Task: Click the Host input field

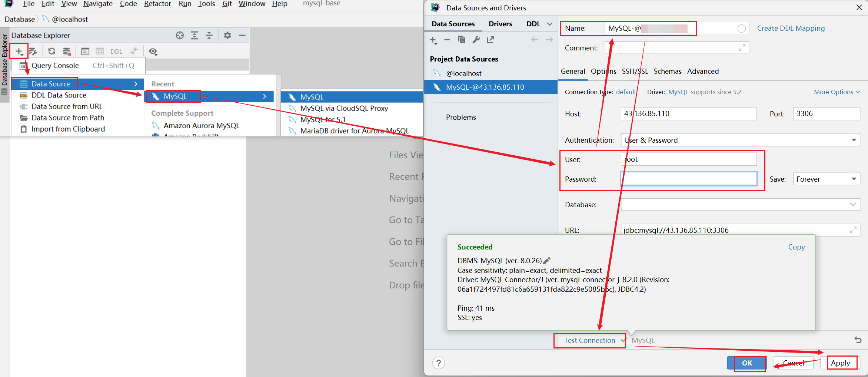Action: [689, 113]
